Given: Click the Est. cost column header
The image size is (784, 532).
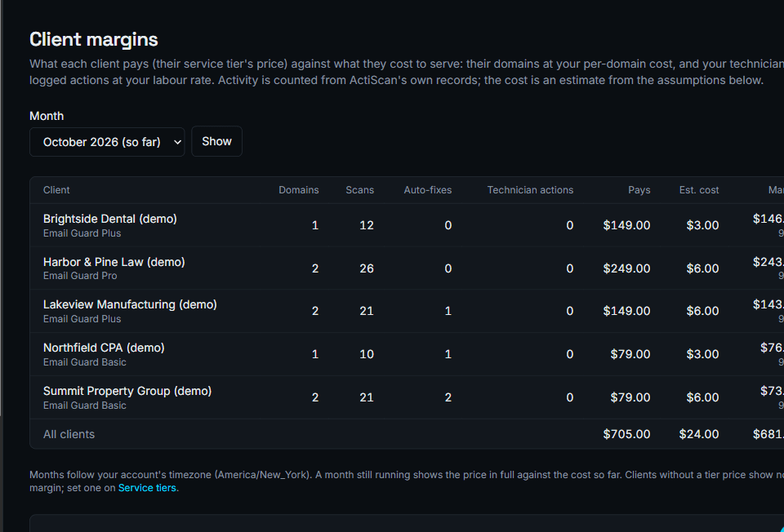Looking at the screenshot, I should pos(698,190).
